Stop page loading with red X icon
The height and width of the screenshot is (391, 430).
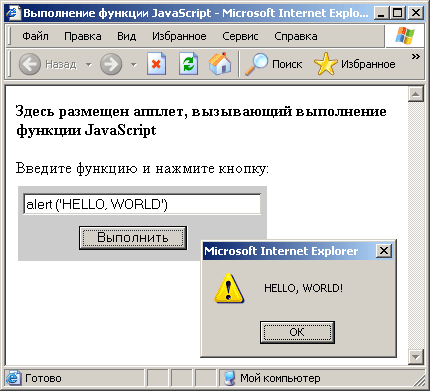[x=156, y=63]
